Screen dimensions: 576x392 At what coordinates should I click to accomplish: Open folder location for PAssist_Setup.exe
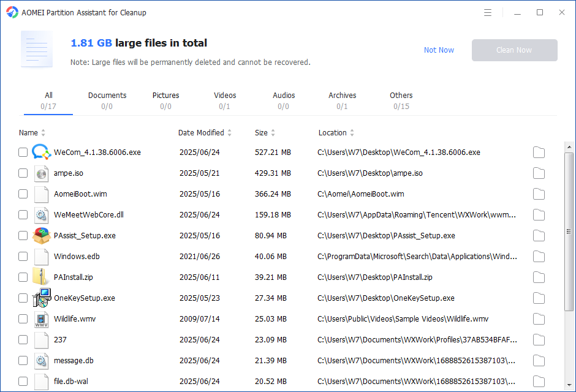click(539, 236)
